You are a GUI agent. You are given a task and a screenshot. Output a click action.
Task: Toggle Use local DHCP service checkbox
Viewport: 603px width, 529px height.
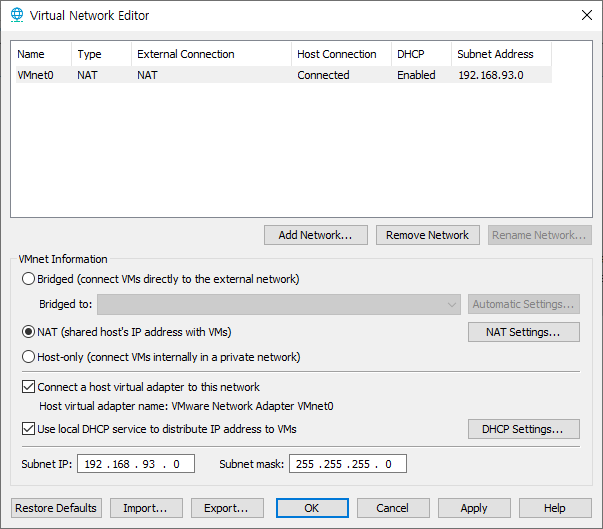(28, 429)
